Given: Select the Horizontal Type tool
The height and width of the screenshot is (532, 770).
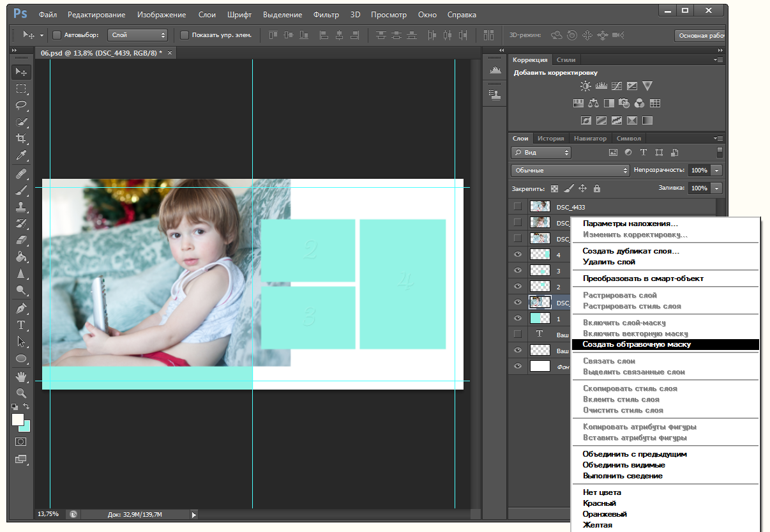Looking at the screenshot, I should (21, 324).
